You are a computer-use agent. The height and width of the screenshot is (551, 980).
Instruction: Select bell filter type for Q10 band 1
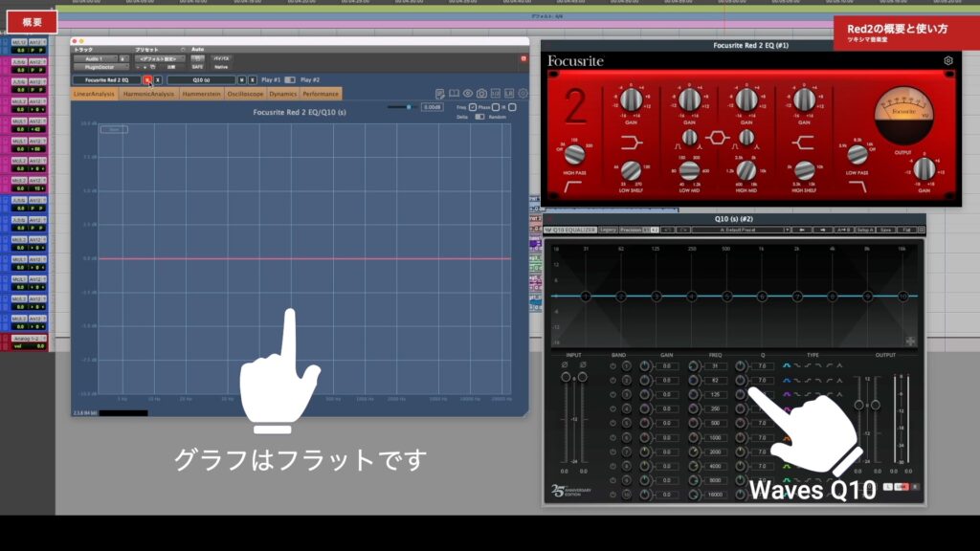787,365
